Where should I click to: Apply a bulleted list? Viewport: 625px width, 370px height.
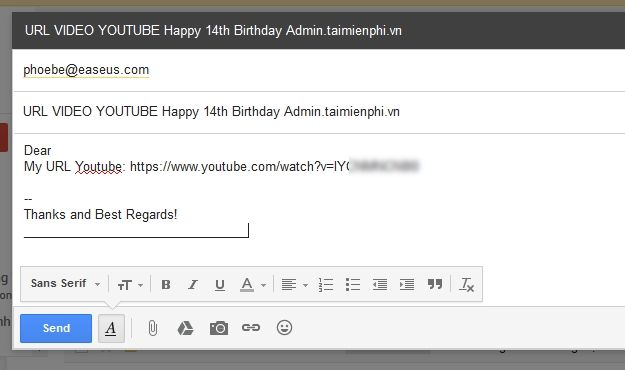(x=353, y=285)
